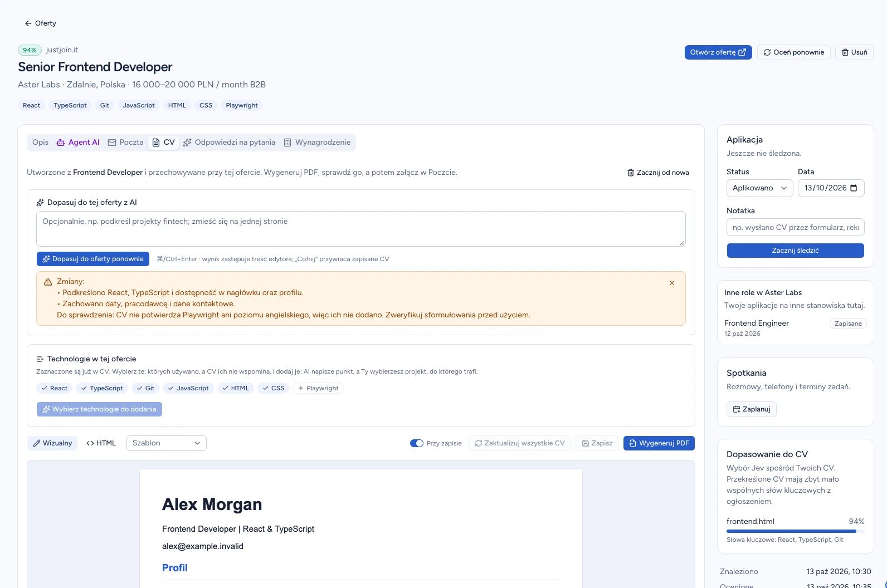Click Wybierz technologie do dodania button
This screenshot has width=887, height=588.
click(x=99, y=409)
